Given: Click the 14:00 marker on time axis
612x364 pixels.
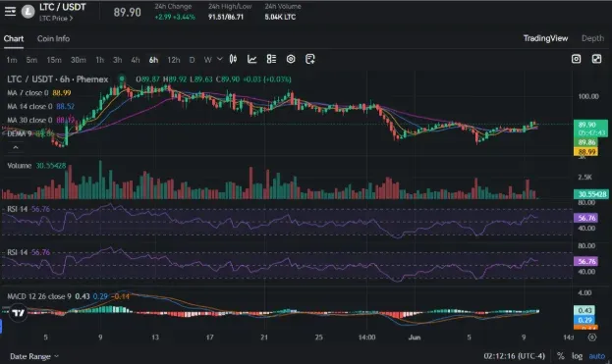Looking at the screenshot, I should coord(366,338).
